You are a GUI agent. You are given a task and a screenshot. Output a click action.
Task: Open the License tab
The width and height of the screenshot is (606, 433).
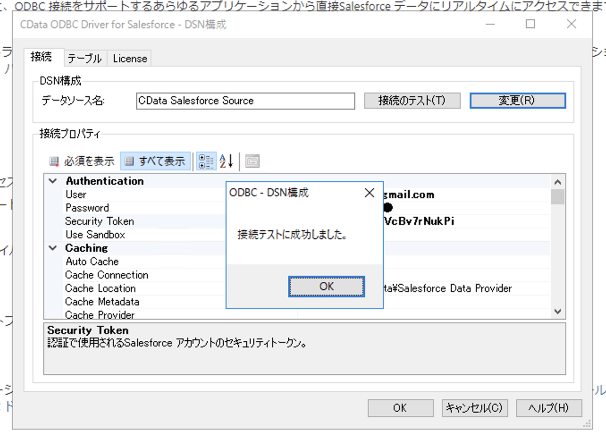pyautogui.click(x=130, y=58)
